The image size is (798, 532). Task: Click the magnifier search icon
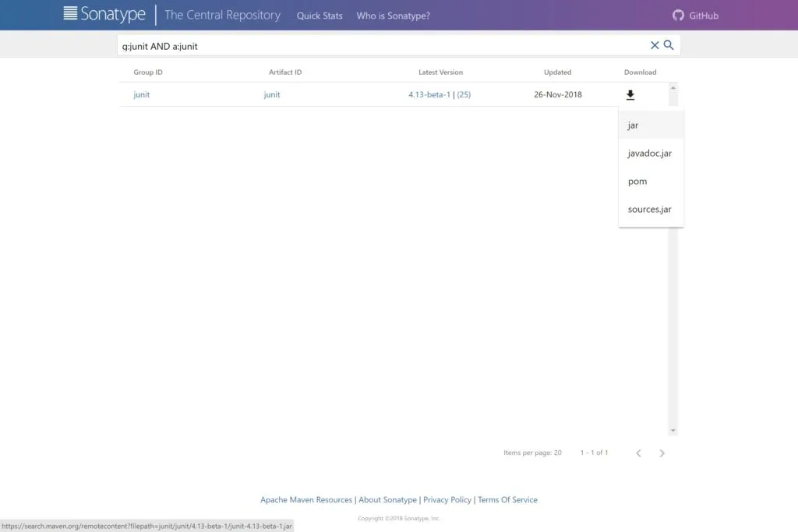pyautogui.click(x=669, y=44)
